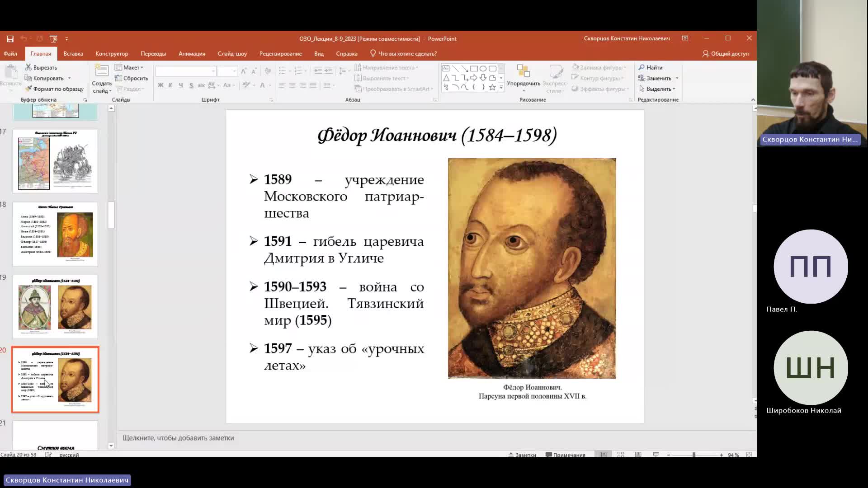Open the Анимация tab

coord(192,54)
